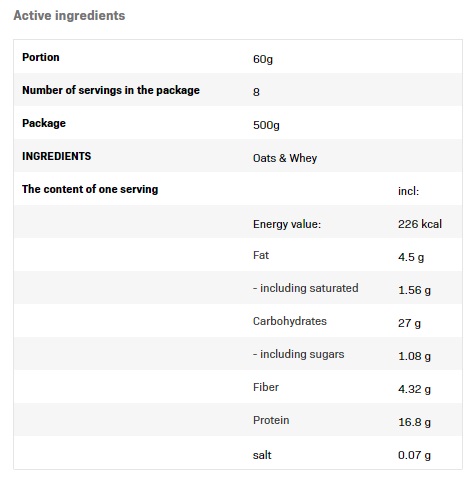
Task: Click The content of one serving
Action: [90, 189]
